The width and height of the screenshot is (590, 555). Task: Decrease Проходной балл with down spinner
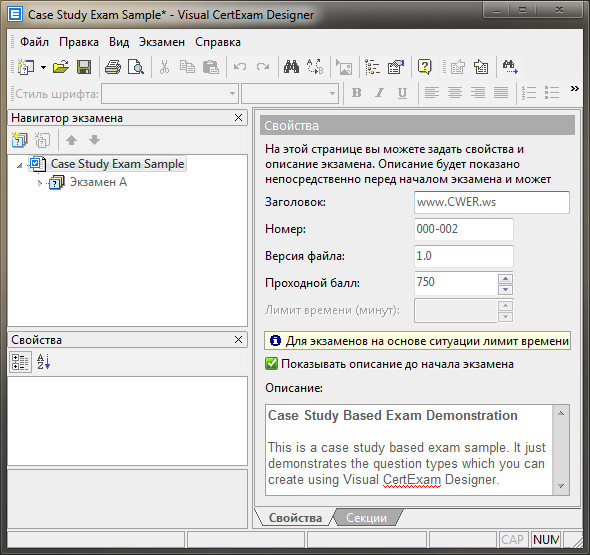coord(505,289)
